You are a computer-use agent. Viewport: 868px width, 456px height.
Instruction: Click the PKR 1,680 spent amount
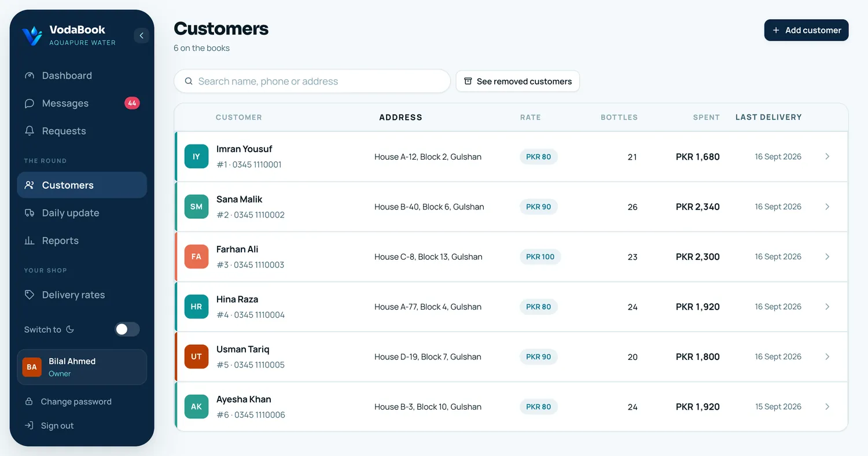tap(698, 157)
